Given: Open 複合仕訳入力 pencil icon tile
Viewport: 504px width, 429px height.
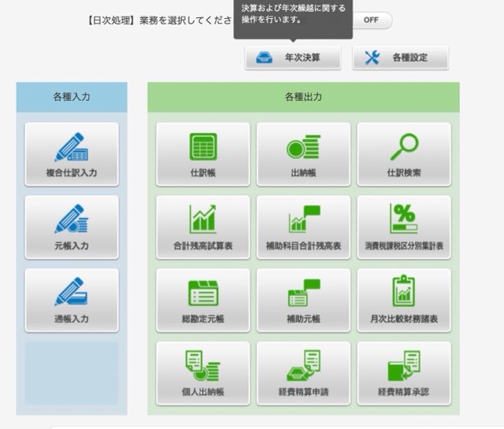Looking at the screenshot, I should 72,147.
